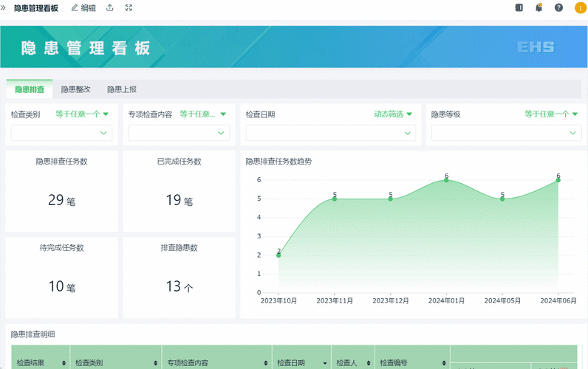Sort by 检查类别 column sort icon
Viewport: 588px width, 369px height.
click(x=155, y=362)
